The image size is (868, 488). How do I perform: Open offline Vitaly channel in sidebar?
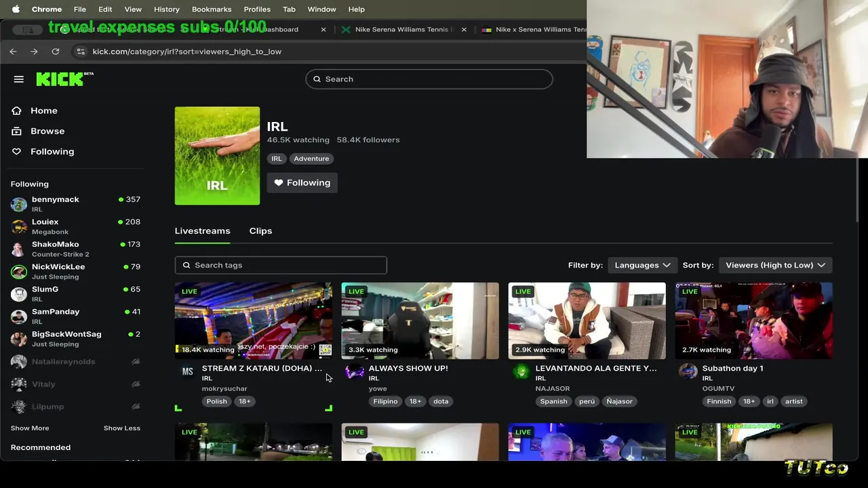(76, 384)
